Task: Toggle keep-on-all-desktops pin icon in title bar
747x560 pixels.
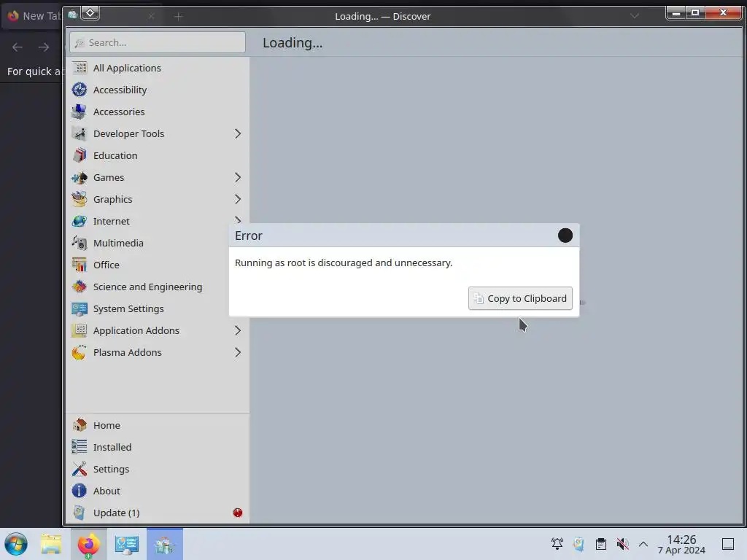Action: pyautogui.click(x=90, y=13)
